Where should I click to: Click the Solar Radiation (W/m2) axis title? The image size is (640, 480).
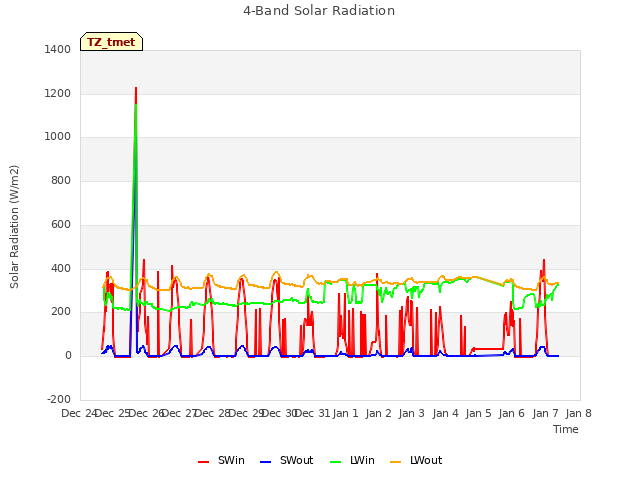14,227
